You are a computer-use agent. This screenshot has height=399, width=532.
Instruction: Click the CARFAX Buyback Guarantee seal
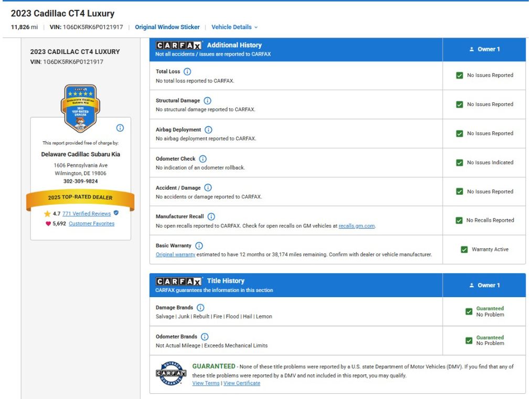click(171, 373)
